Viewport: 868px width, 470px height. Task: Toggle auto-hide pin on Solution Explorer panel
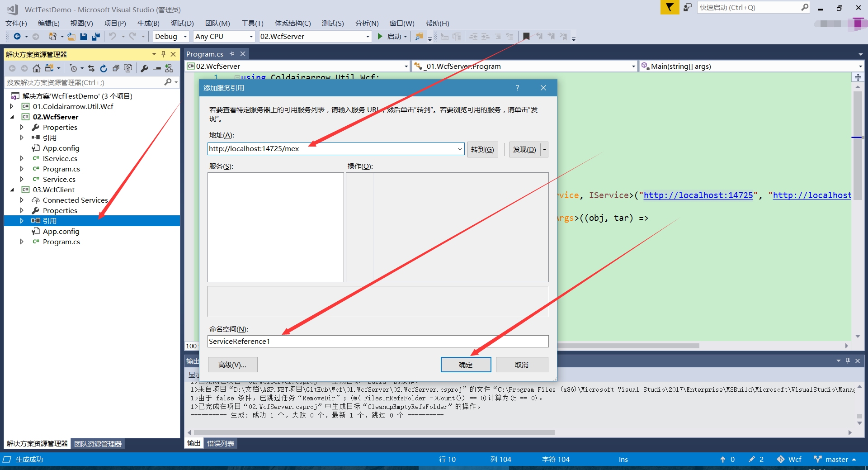(163, 54)
